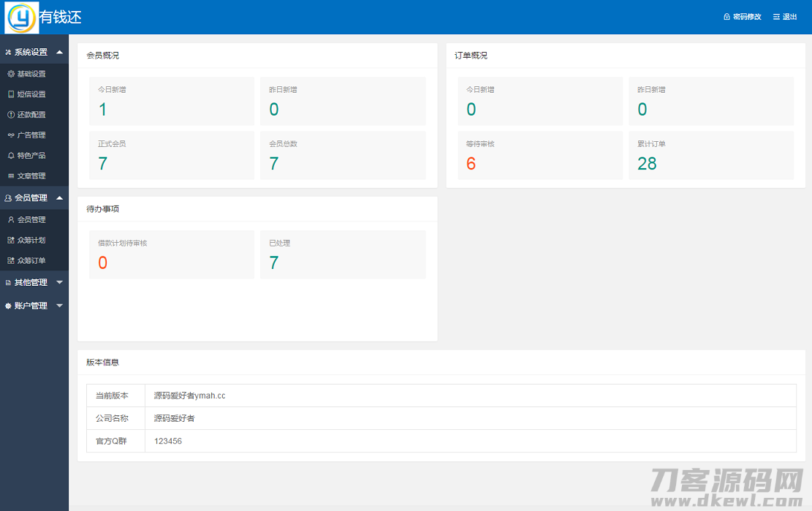Collapse the 系统设置 menu section
Viewport: 812px width, 511px height.
[x=60, y=52]
